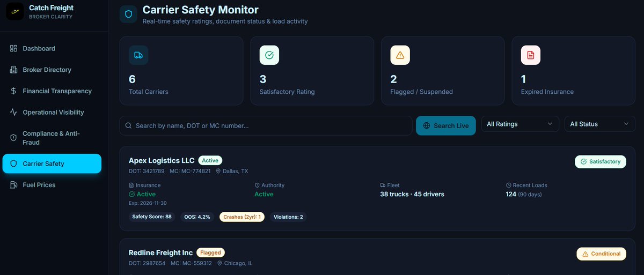
Task: Click the Redline Freight Inc carrier name
Action: pos(160,252)
